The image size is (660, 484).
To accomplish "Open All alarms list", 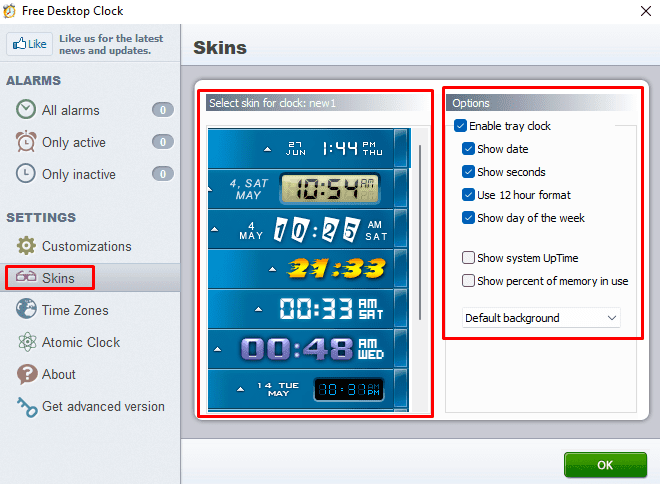I will click(70, 110).
